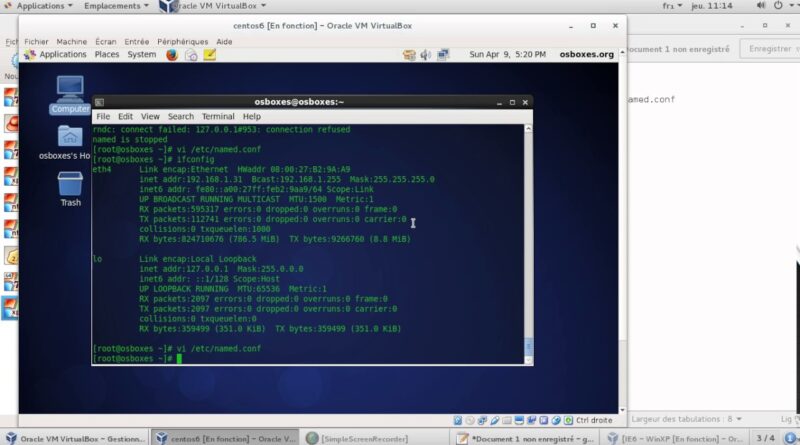Click the terminal vertical scrollbar thumb
This screenshot has height=445, width=800.
(529, 347)
